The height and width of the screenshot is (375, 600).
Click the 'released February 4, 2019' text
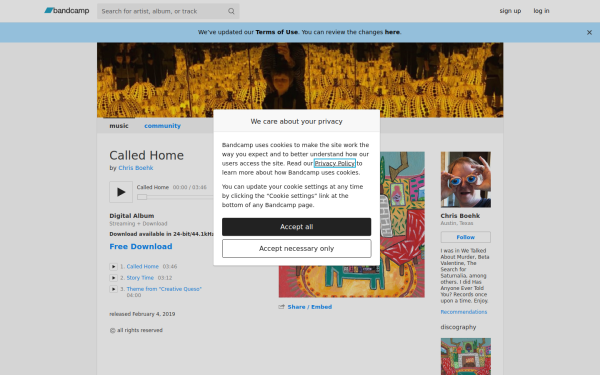point(142,314)
